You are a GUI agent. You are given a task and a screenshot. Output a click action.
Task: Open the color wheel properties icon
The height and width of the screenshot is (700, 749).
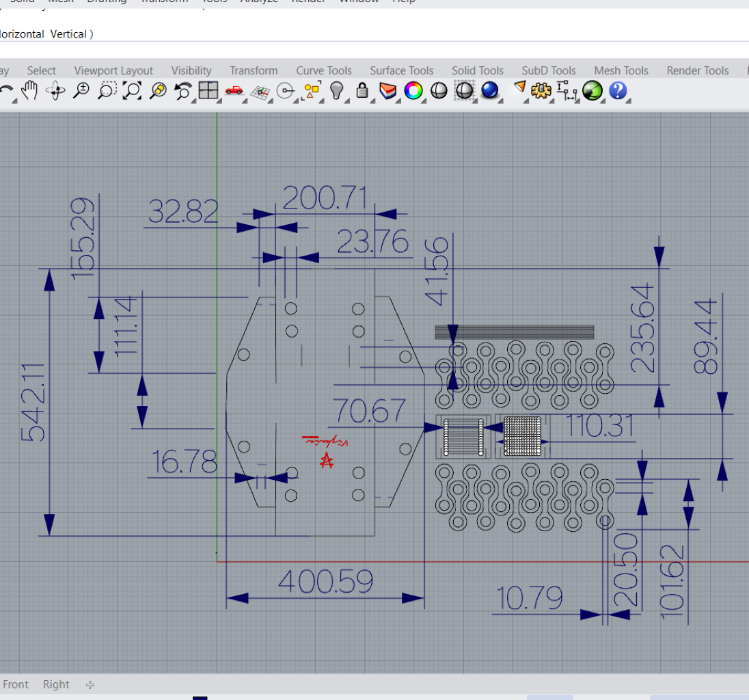coord(413,90)
